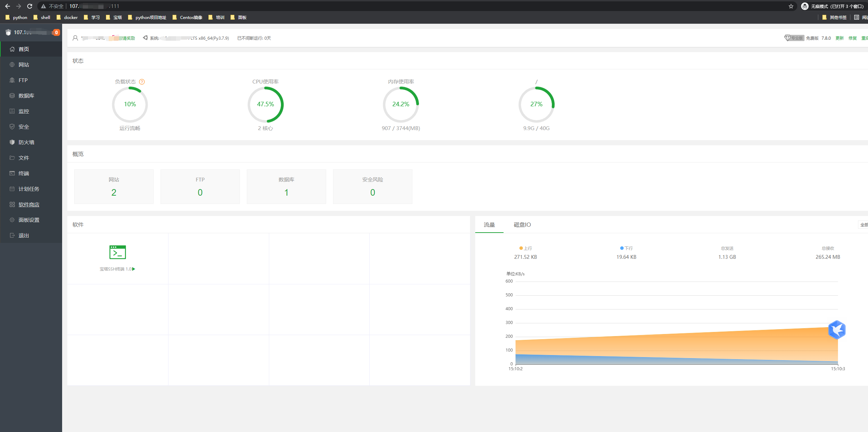This screenshot has width=868, height=432.
Task: Click the 更新 link
Action: pos(839,38)
